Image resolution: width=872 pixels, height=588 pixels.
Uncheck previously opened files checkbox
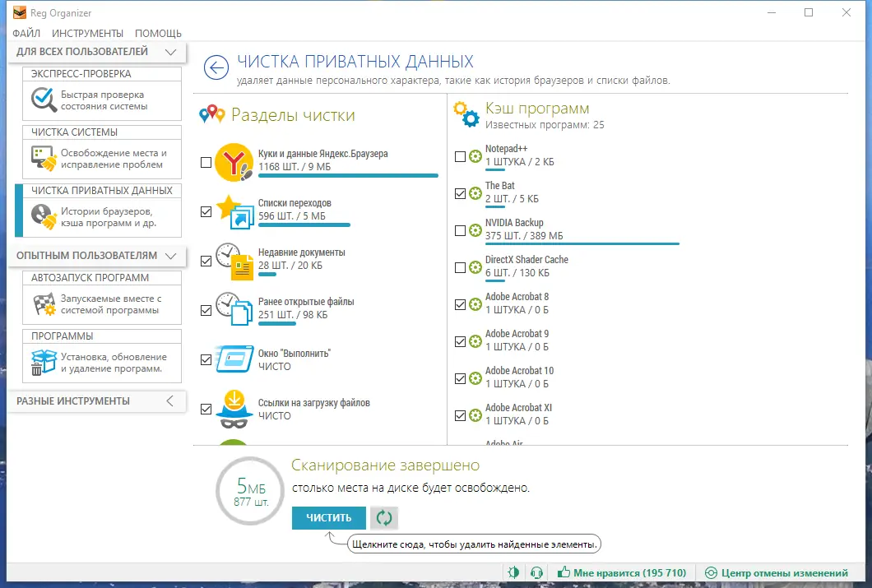point(206,310)
